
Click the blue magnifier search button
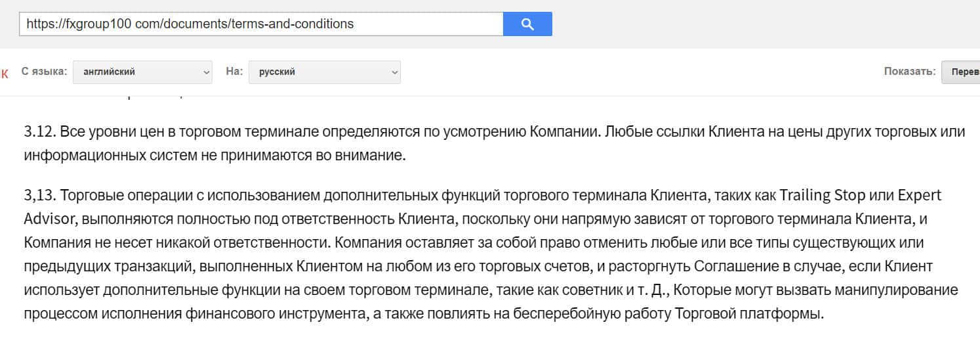527,24
